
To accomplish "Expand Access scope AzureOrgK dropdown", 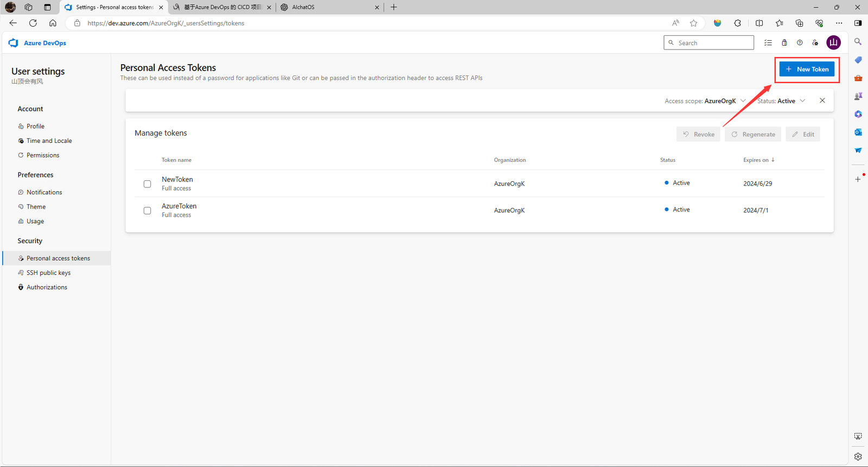I will (x=705, y=101).
